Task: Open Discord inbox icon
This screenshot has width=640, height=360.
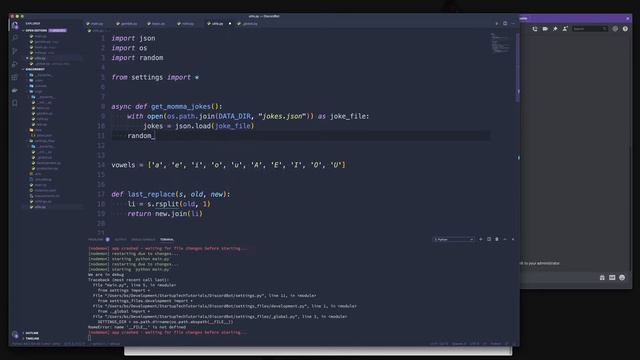Action: pyautogui.click(x=616, y=29)
